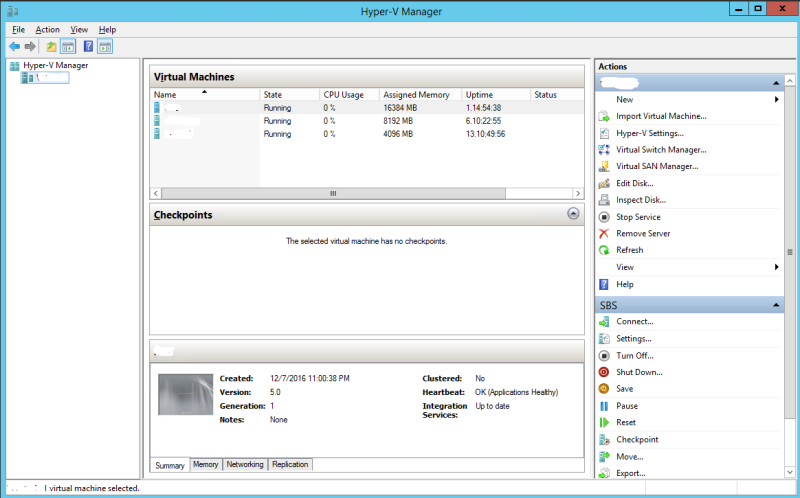Click the Shut Down icon
The width and height of the screenshot is (800, 498).
coord(604,372)
